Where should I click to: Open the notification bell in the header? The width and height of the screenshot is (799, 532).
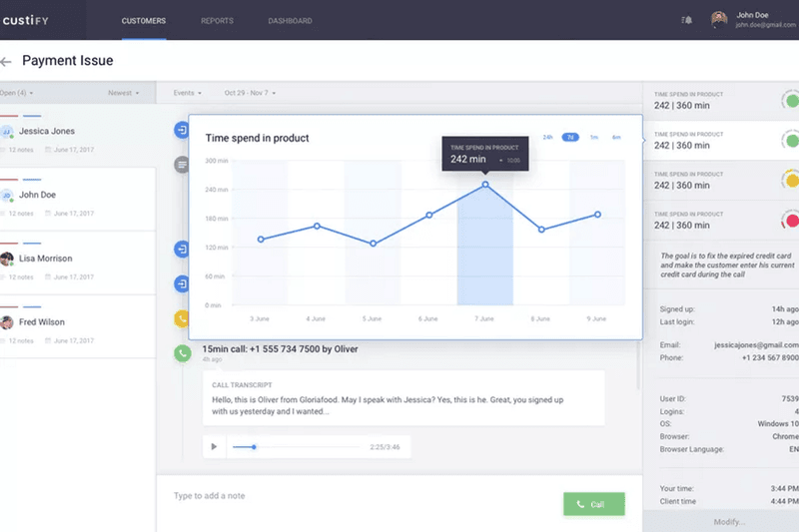[687, 20]
